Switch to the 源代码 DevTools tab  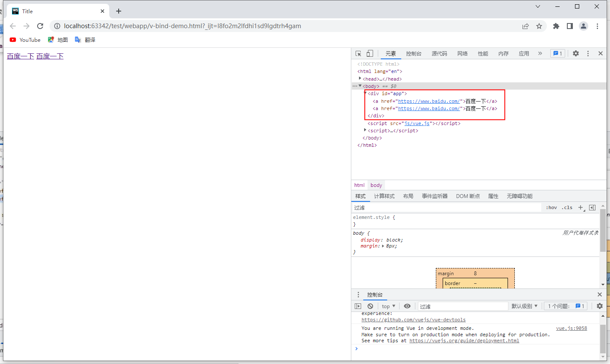(x=439, y=53)
